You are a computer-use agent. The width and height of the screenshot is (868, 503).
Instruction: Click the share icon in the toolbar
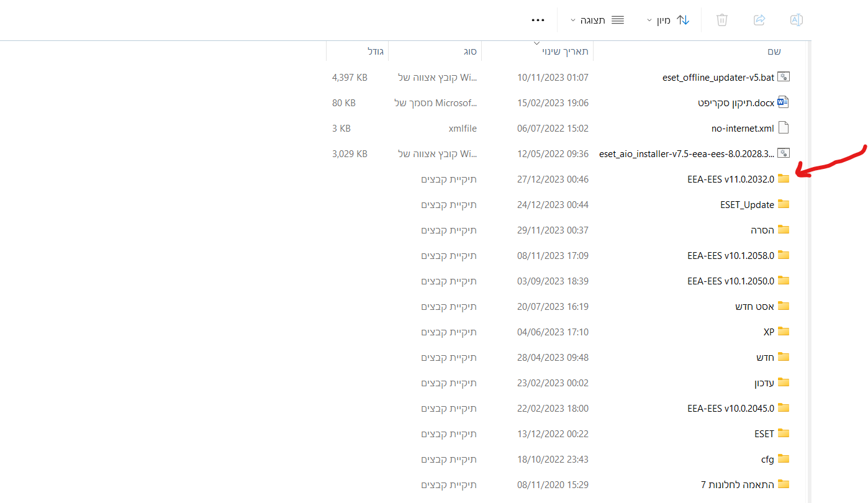click(x=759, y=20)
